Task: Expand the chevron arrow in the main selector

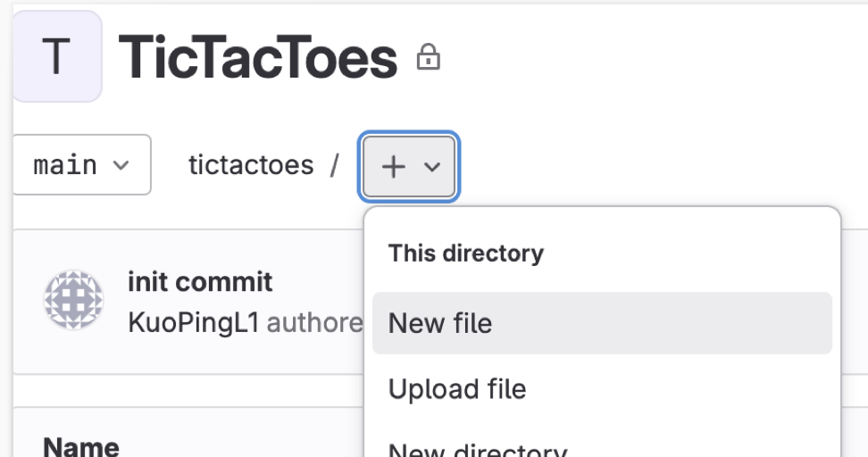Action: coord(121,165)
